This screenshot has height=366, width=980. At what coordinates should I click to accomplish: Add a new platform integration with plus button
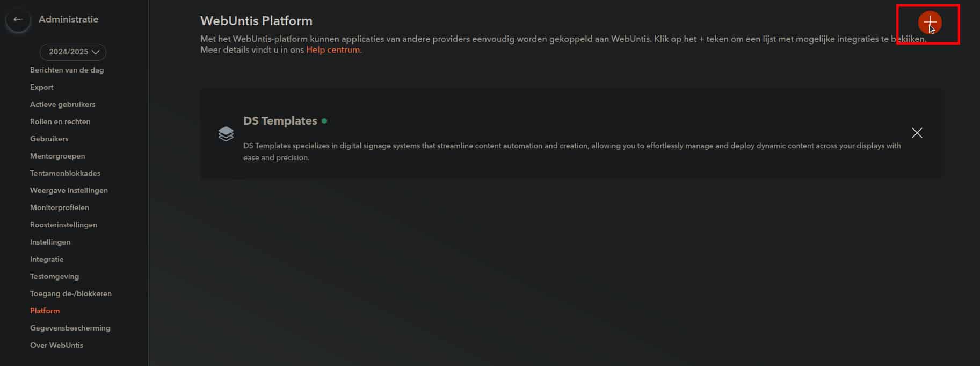click(930, 23)
